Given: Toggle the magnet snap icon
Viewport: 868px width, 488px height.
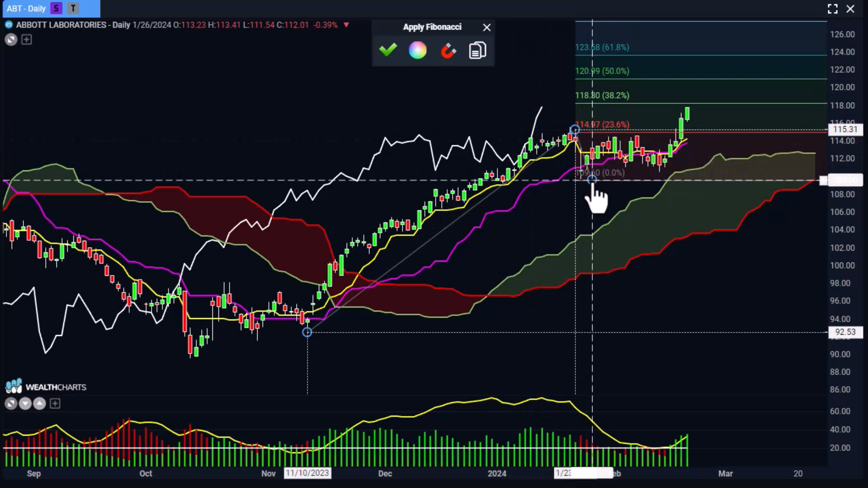Looking at the screenshot, I should pos(448,51).
